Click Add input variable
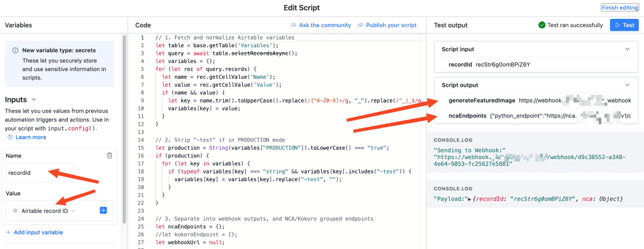The width and height of the screenshot is (644, 249). click(x=34, y=232)
